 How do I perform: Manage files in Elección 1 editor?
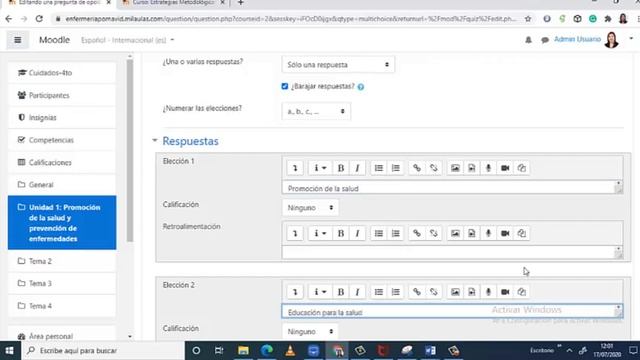tap(522, 168)
